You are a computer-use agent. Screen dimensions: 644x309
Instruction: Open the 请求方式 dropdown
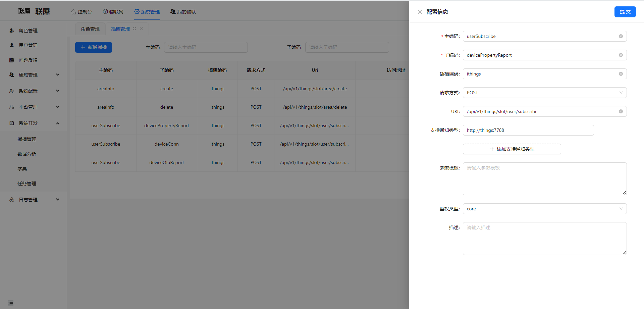(544, 93)
